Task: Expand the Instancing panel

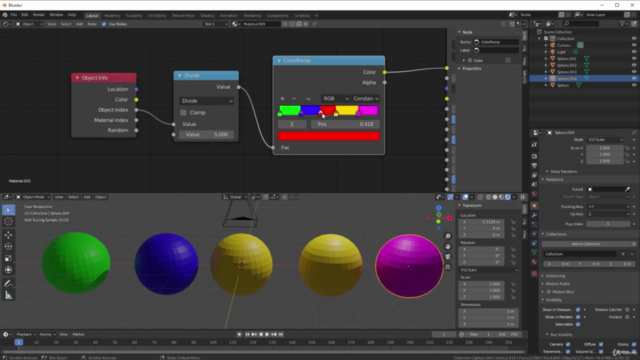Action: point(555,276)
